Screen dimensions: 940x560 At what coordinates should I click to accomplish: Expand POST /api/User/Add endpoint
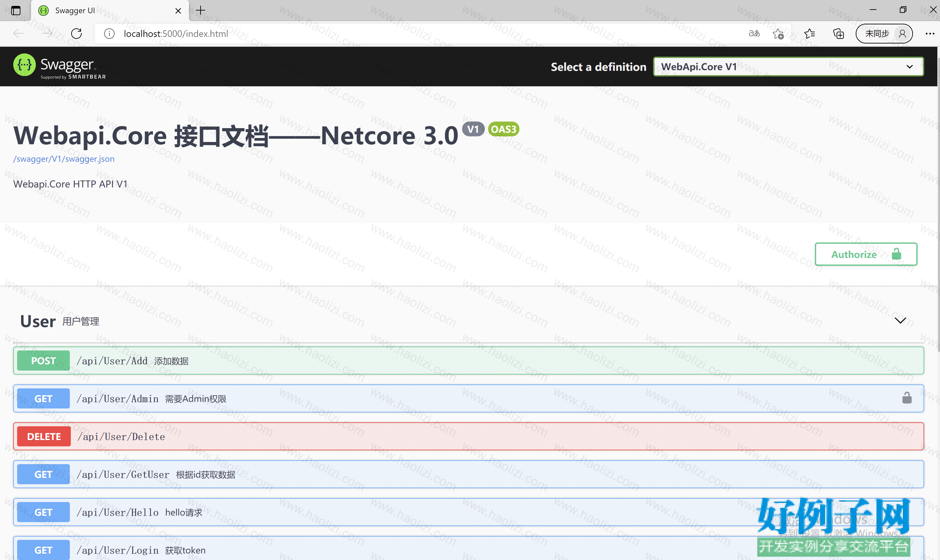[468, 360]
